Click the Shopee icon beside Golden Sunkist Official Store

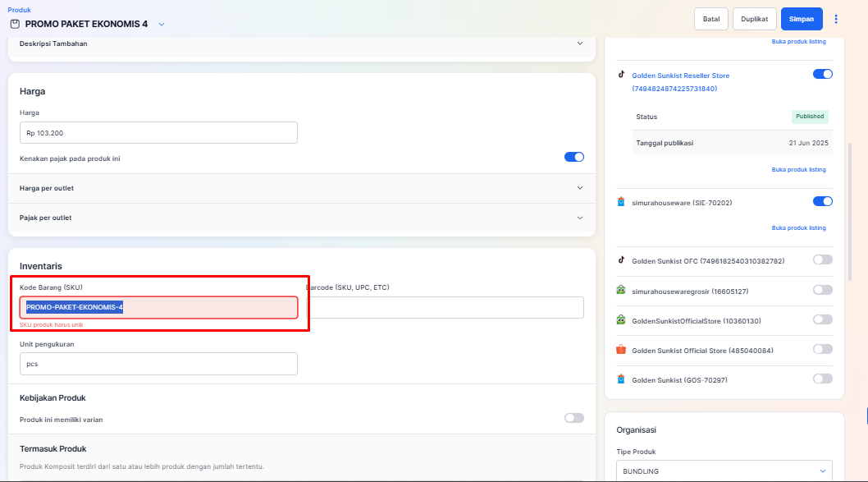tap(622, 350)
